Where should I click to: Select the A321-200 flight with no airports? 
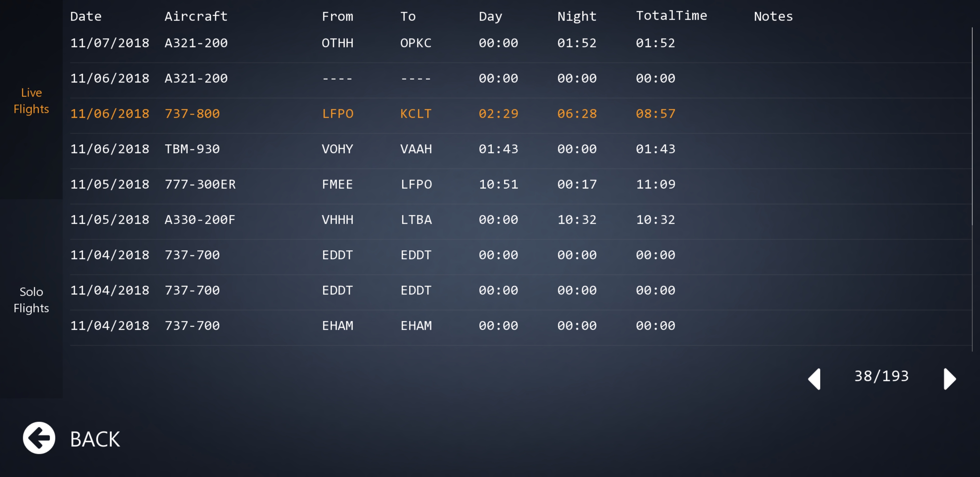coord(373,79)
